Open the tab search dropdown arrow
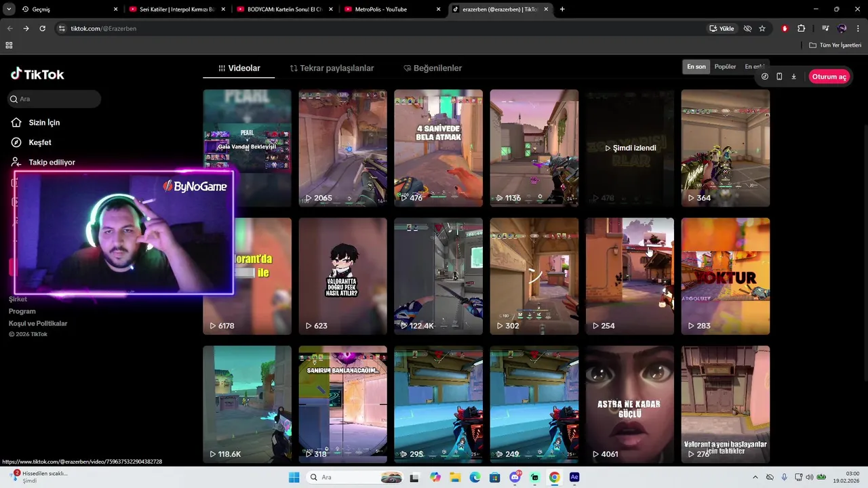The image size is (868, 488). (9, 9)
